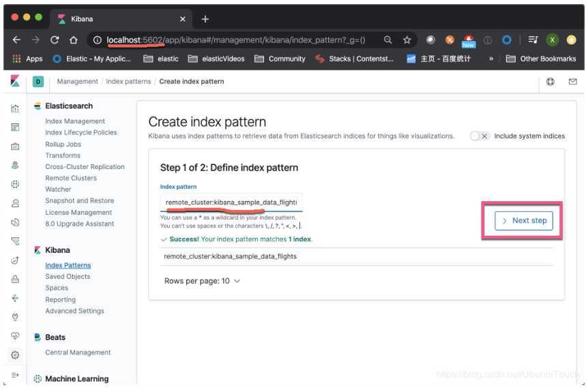Open the Other Bookmarks folder
The height and width of the screenshot is (392, 586).
pos(541,59)
